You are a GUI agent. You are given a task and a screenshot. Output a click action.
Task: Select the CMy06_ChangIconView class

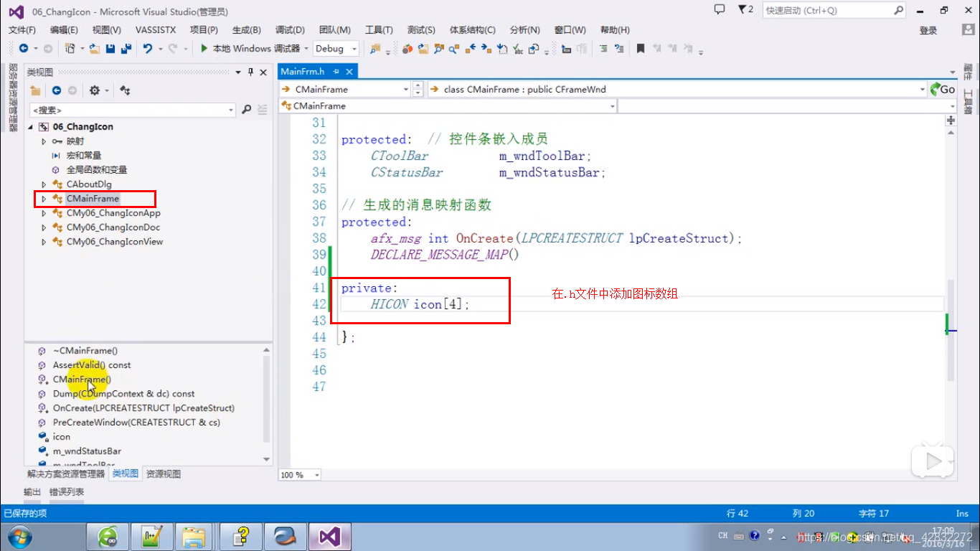(115, 242)
